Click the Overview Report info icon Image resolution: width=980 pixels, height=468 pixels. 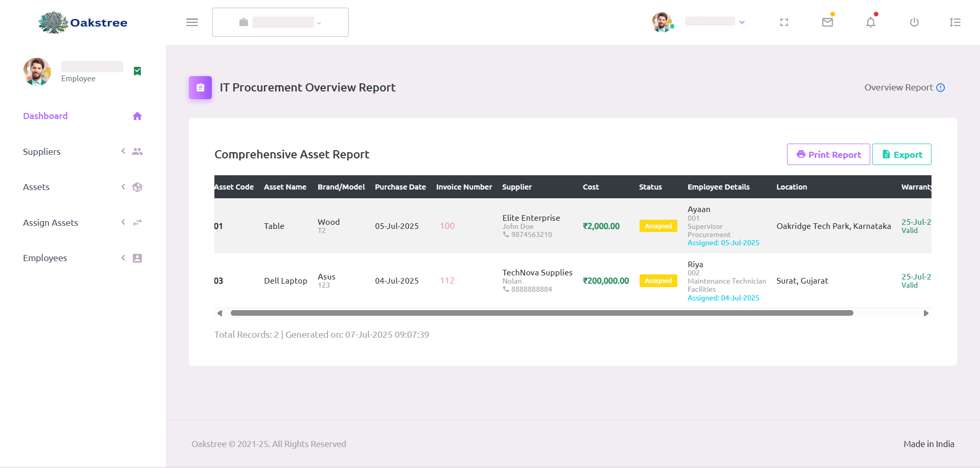click(941, 87)
